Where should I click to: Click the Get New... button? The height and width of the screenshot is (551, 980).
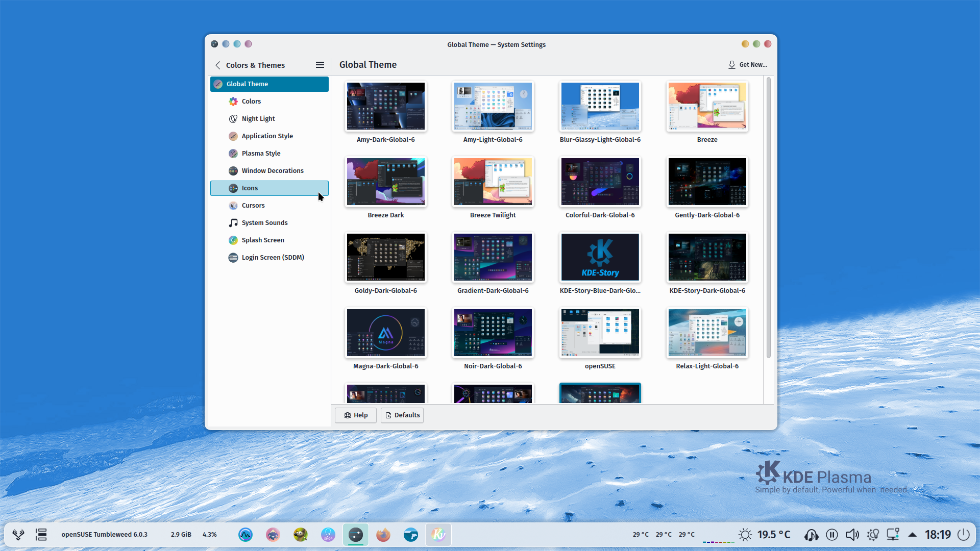click(747, 65)
